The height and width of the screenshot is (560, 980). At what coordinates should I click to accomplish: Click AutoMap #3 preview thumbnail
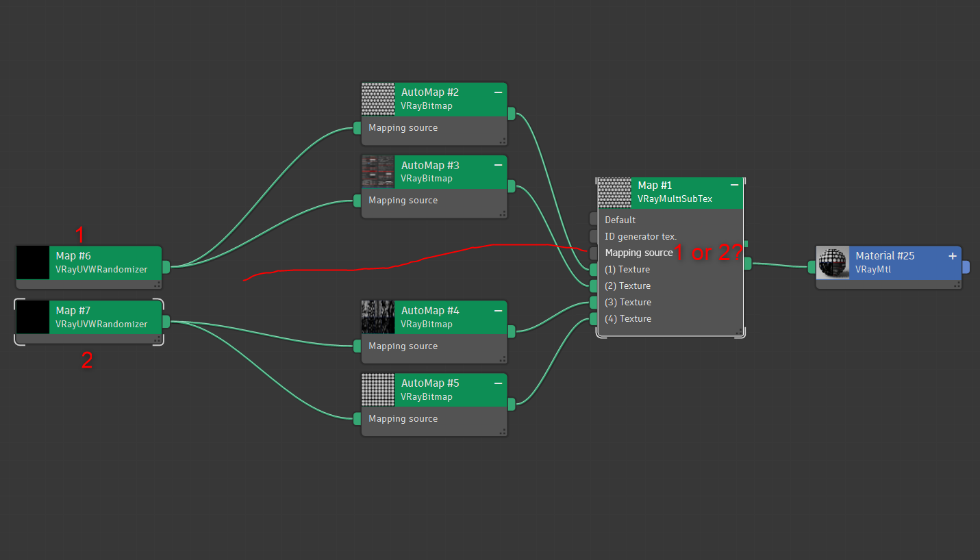[x=378, y=172]
